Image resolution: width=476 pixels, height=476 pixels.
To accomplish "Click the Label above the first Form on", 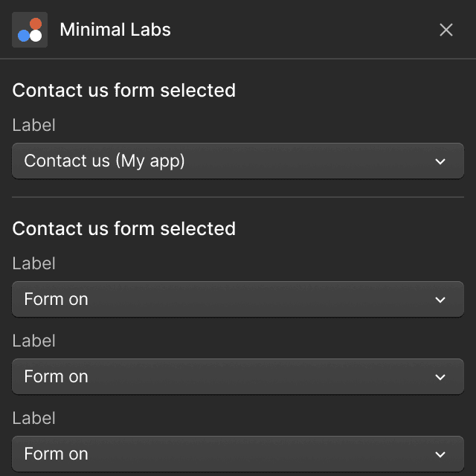I will [x=34, y=263].
